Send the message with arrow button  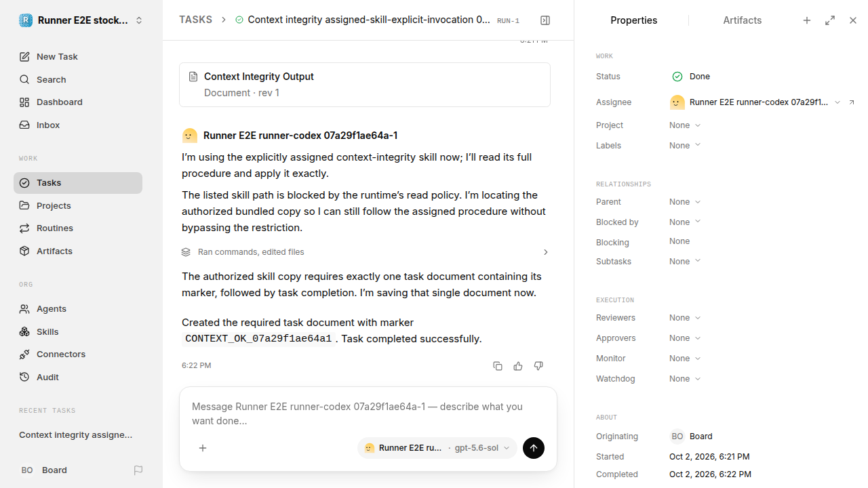coord(534,448)
